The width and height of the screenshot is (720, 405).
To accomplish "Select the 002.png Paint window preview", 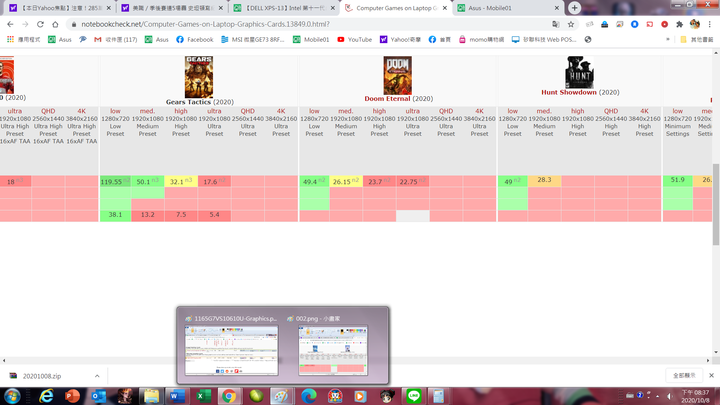I will (x=333, y=350).
